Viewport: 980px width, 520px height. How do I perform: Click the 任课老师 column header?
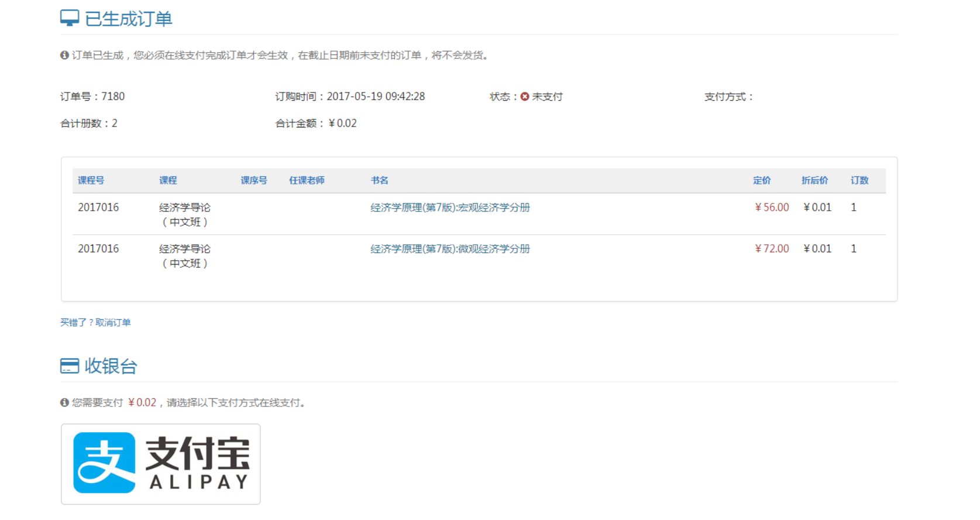pos(307,180)
